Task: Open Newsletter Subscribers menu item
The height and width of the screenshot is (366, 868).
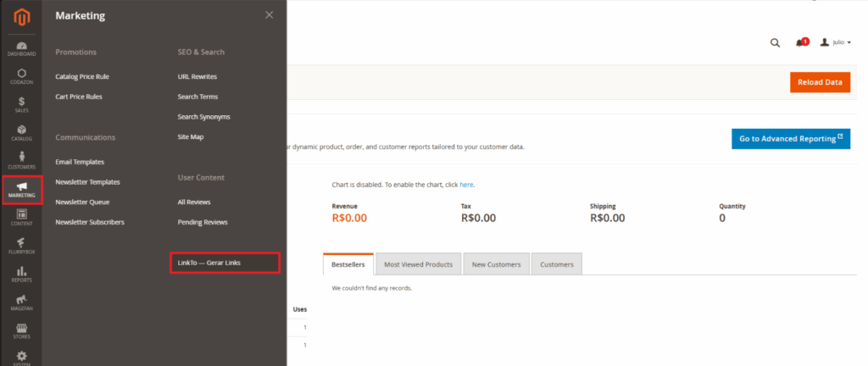Action: point(90,222)
